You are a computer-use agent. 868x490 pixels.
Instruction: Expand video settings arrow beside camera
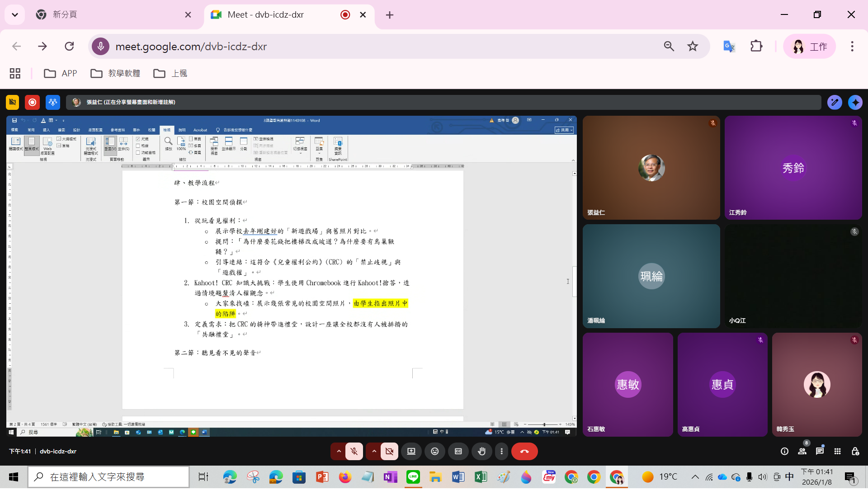tap(373, 452)
